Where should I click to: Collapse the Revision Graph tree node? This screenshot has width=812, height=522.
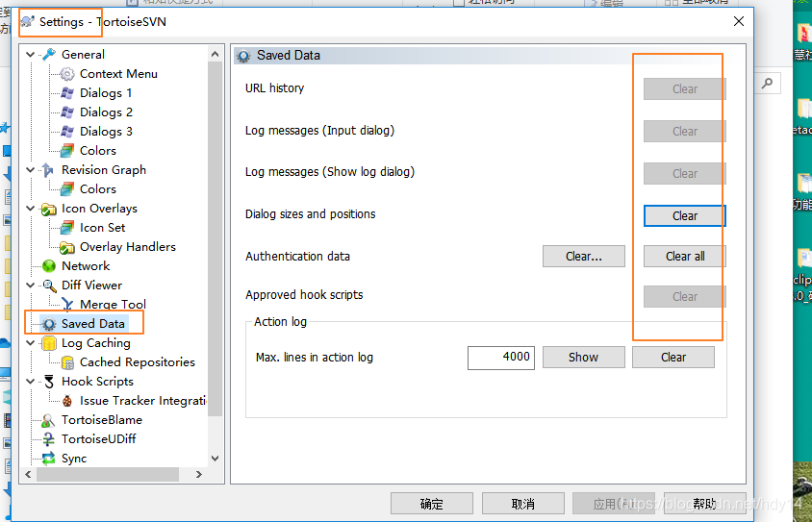coord(31,170)
